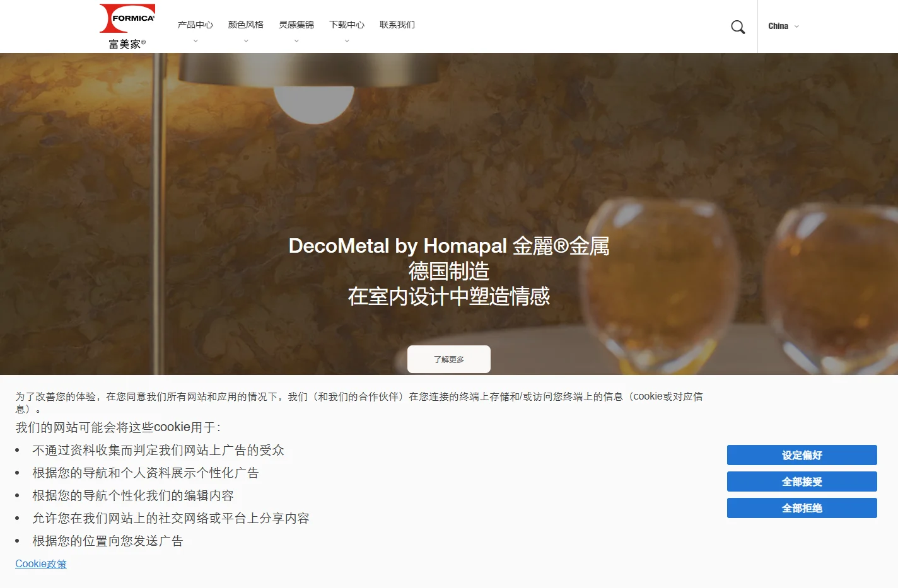Viewport: 898px width, 588px height.
Task: Click the 在室内设计中塑造情感 text
Action: (449, 296)
